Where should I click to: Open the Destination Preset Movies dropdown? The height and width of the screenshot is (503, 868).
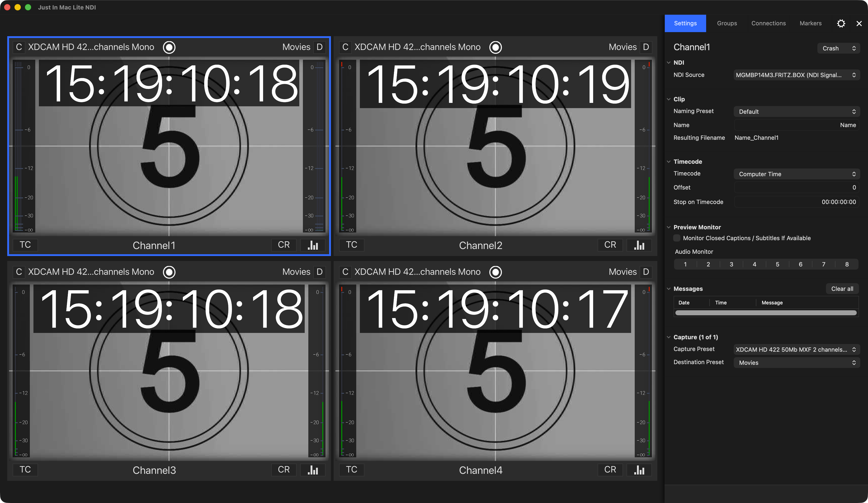click(796, 362)
